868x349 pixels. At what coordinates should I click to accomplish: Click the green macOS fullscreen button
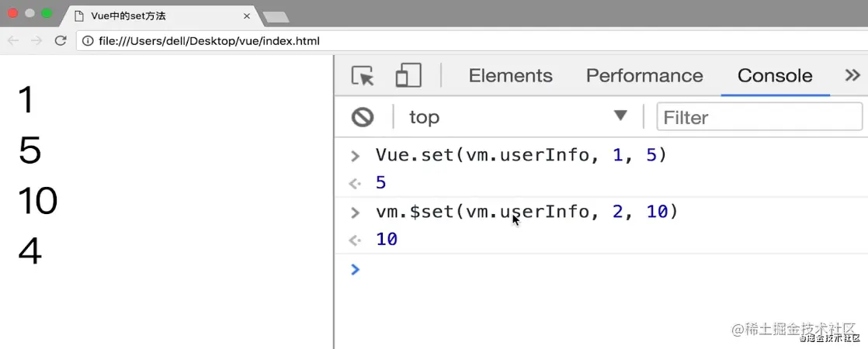tap(47, 13)
